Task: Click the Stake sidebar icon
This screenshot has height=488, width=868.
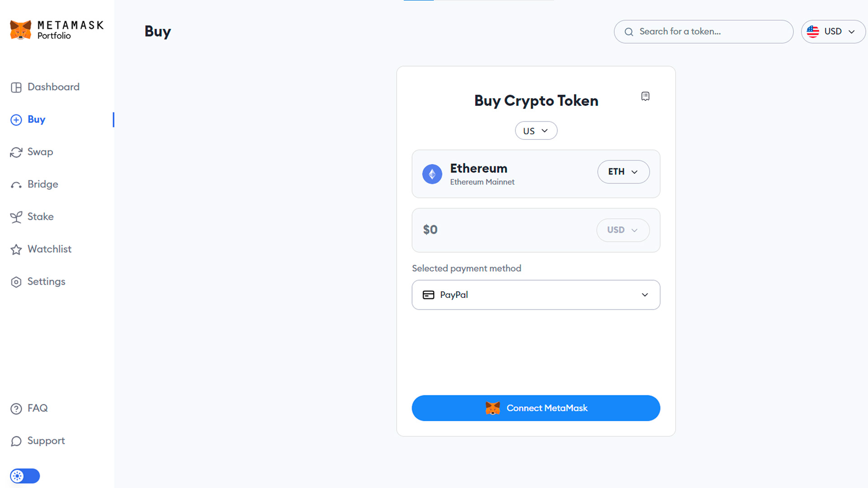Action: 16,216
